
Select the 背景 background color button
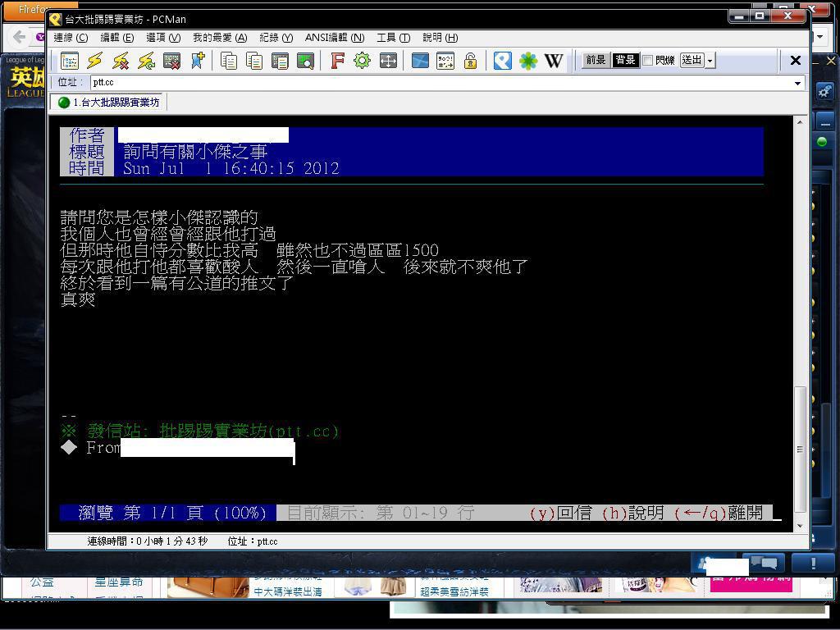click(625, 60)
